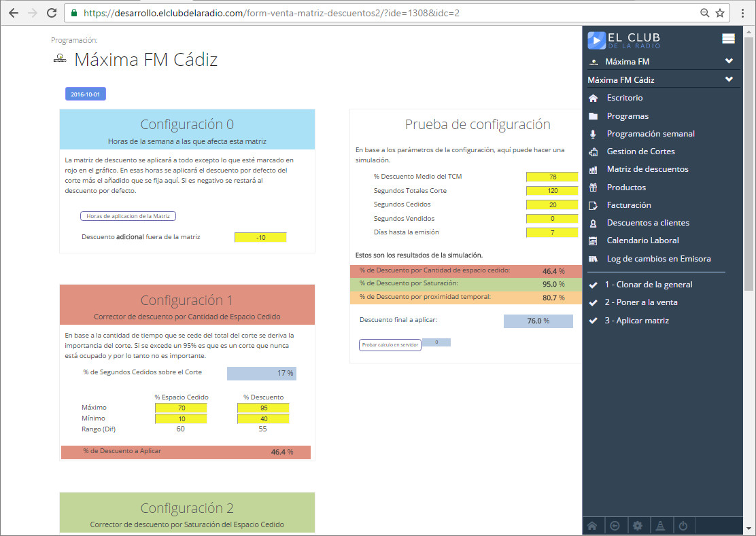Click the check icon beside Clonar de la general
The image size is (756, 536).
pos(593,285)
